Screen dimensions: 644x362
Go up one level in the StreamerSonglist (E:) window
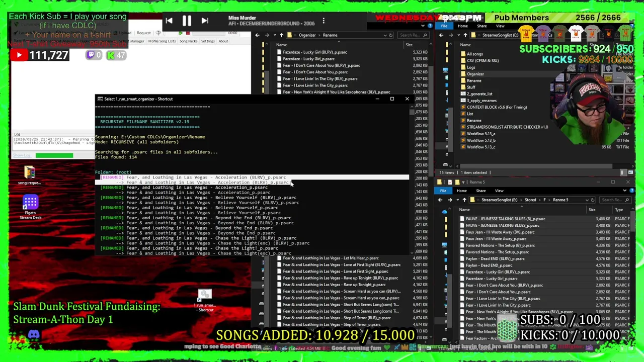coord(465,35)
